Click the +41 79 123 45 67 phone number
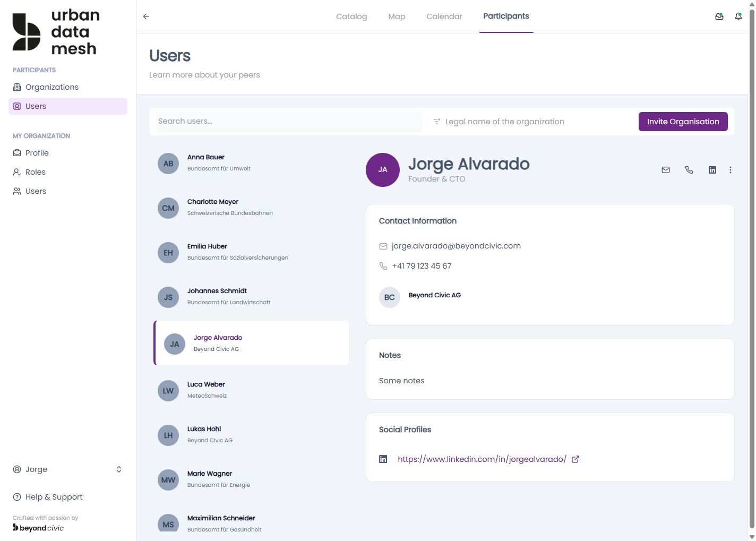This screenshot has height=541, width=756. click(x=422, y=266)
